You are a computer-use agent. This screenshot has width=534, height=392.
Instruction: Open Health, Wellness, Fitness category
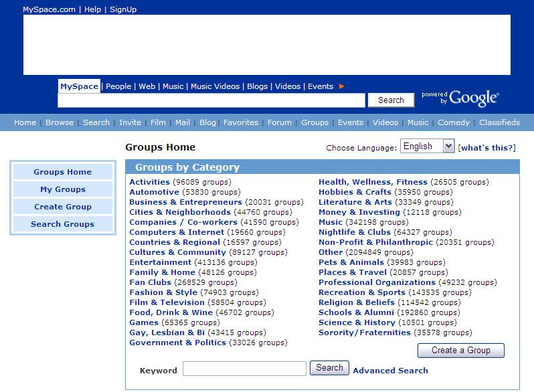(373, 182)
